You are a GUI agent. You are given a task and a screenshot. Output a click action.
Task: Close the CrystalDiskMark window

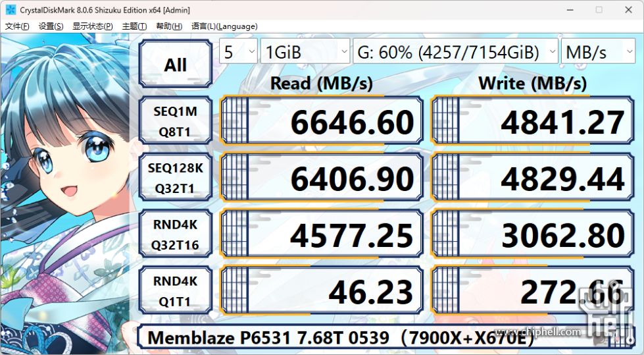[x=628, y=10]
